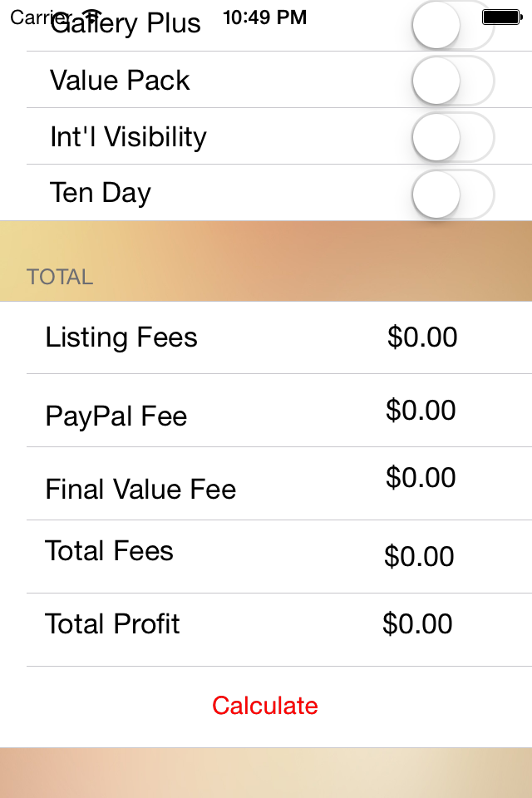Viewport: 532px width, 798px height.
Task: Tap the Final Value Fee amount
Action: (x=421, y=477)
